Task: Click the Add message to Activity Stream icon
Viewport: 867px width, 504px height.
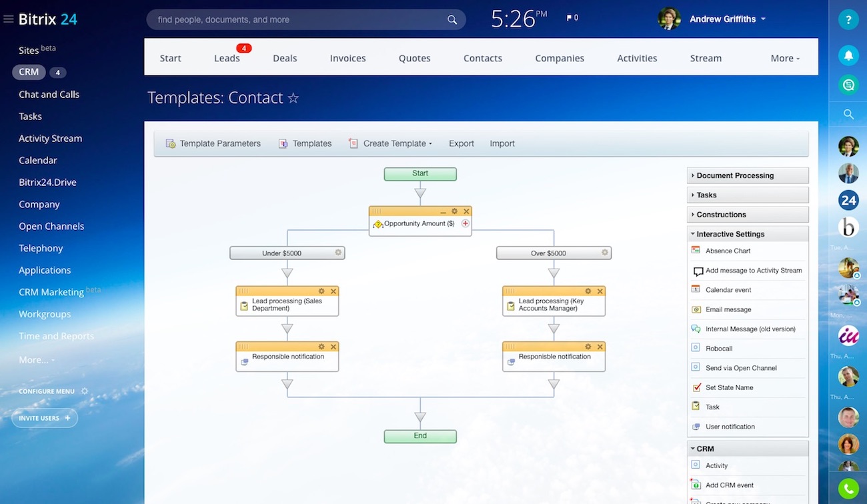Action: (697, 271)
